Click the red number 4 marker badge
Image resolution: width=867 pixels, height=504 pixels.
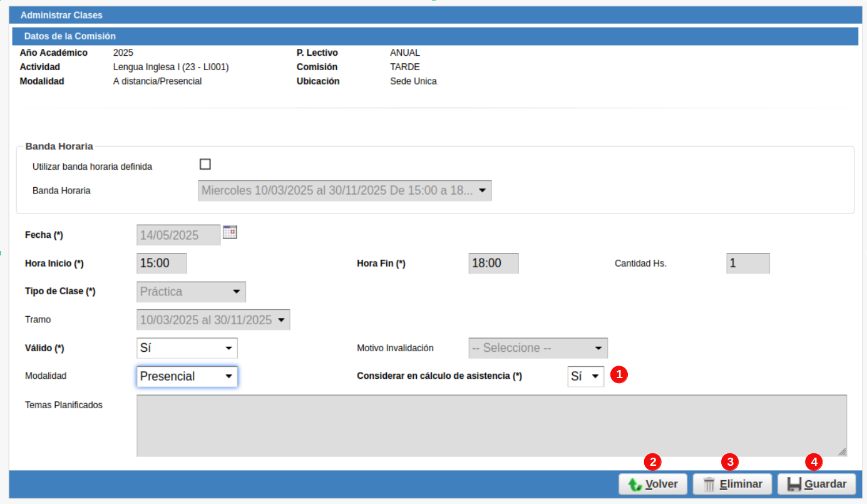(x=813, y=462)
